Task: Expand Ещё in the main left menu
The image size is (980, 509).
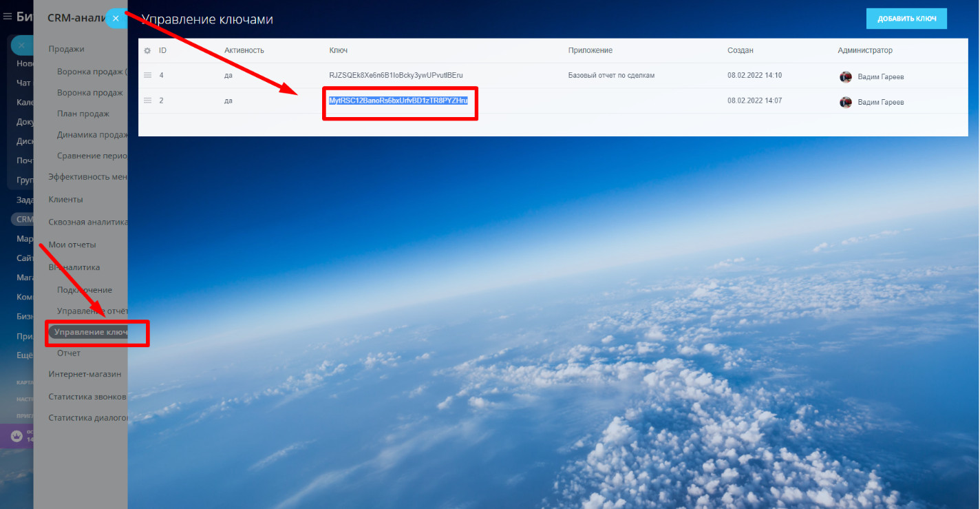Action: 25,355
